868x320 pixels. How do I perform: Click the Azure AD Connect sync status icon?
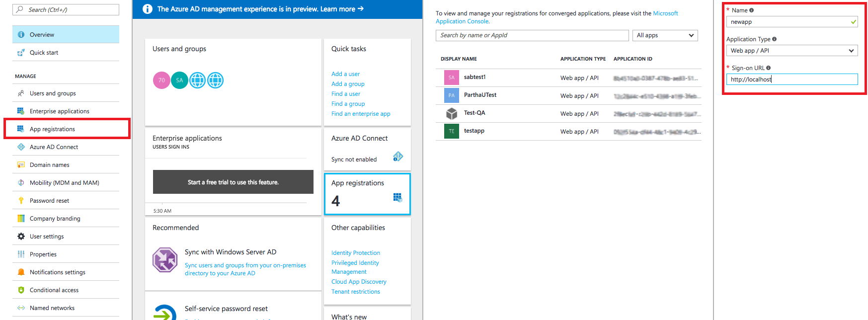coord(398,157)
